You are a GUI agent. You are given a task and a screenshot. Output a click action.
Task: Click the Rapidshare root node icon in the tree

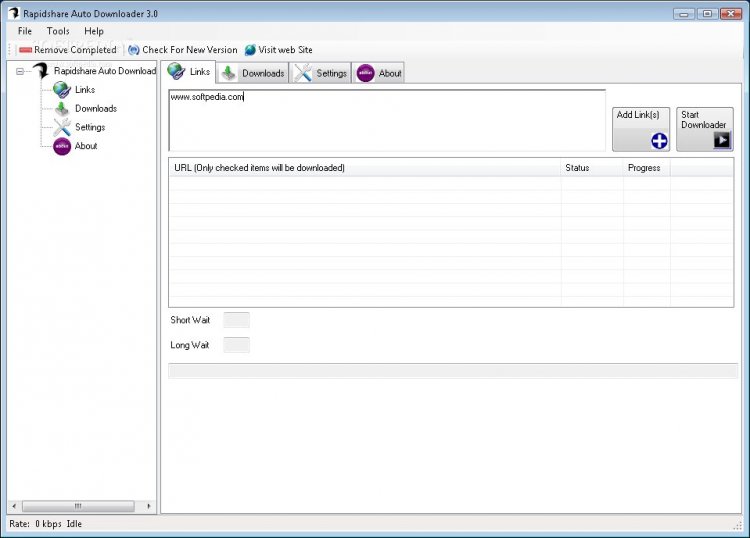[41, 71]
